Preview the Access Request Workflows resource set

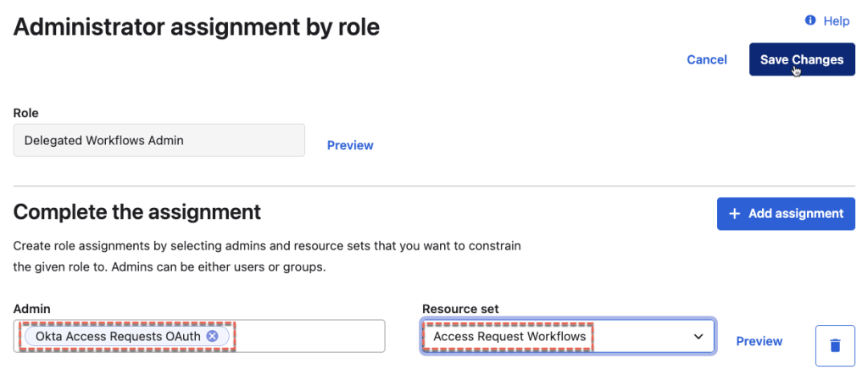(759, 341)
